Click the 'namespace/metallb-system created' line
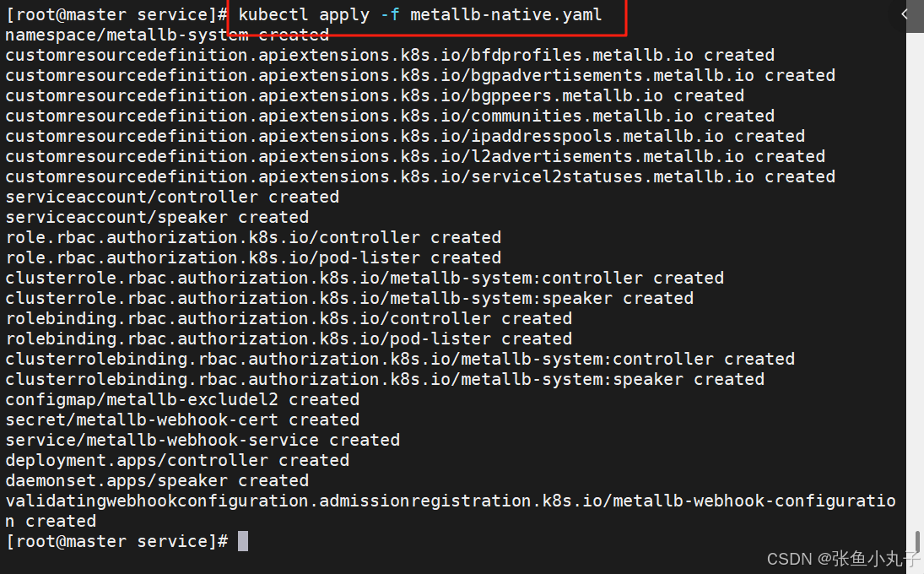924x574 pixels. [x=167, y=35]
